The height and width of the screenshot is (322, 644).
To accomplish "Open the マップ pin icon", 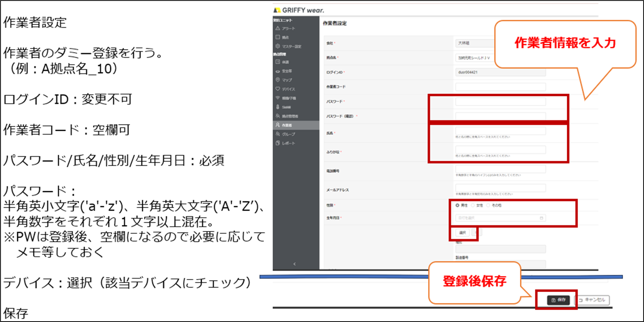I will [x=278, y=80].
